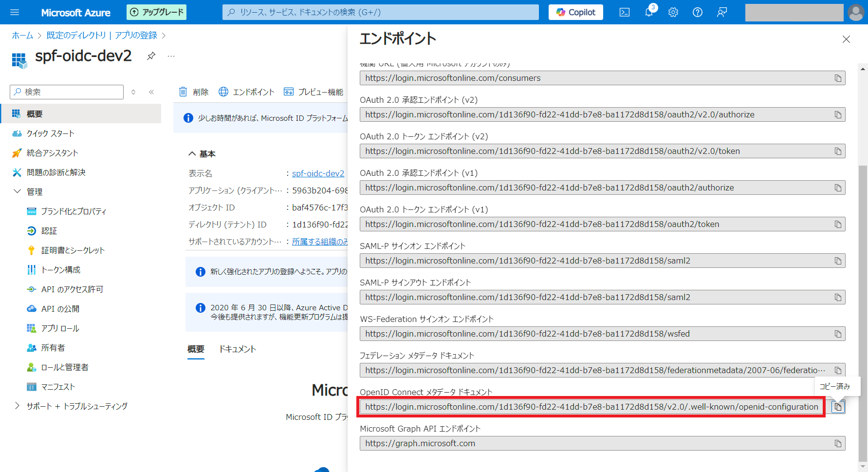Copy the OAuth 2.0 token v2 endpoint
Screen dimensions: 868x472
[838, 151]
